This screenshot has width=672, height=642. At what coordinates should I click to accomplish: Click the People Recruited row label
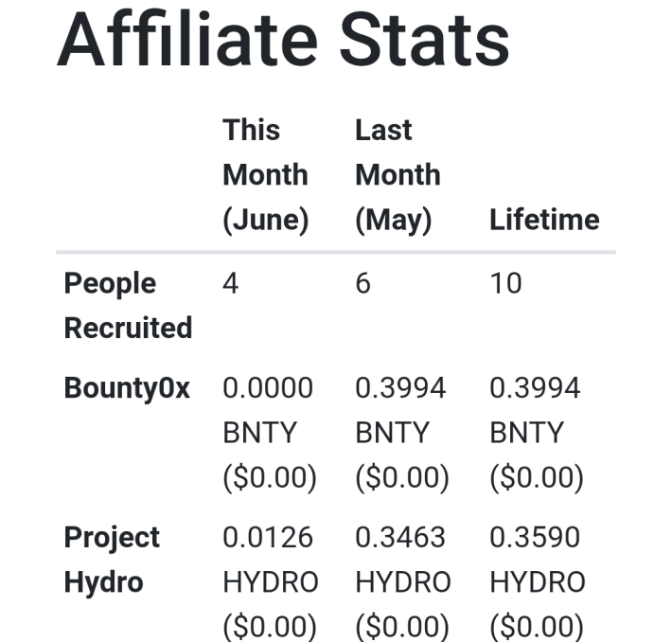click(x=128, y=305)
